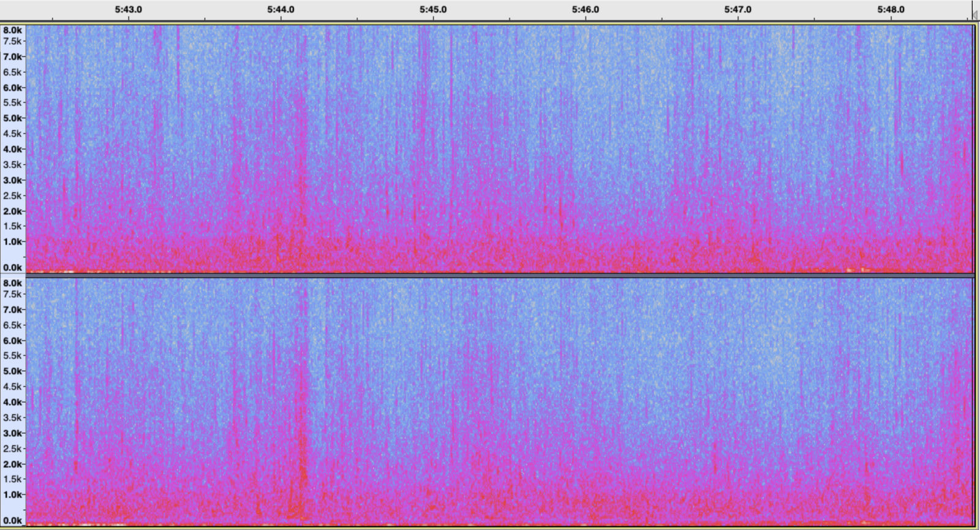Viewport: 980px width, 530px height.
Task: Set the playhead at 5:44.0 on the ruler
Action: pos(281,10)
